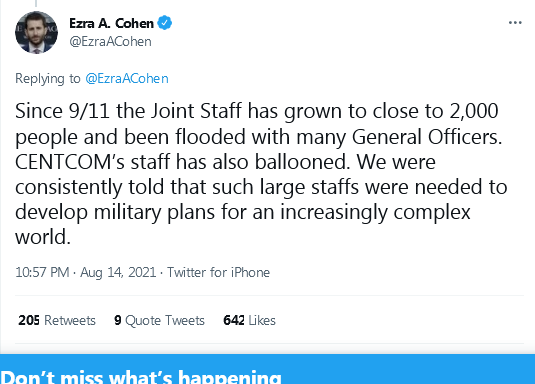
Task: Click the 9 quote tweets count number
Action: (x=118, y=320)
